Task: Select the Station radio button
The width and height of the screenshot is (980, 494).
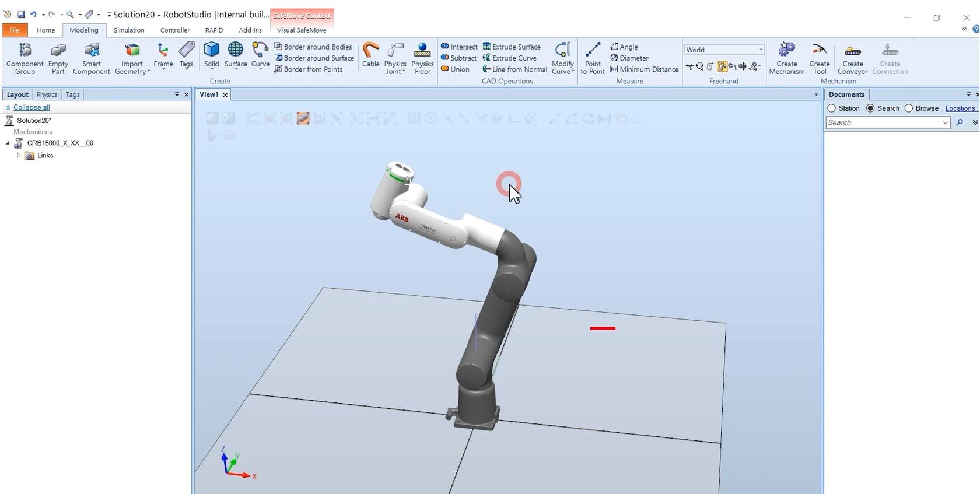Action: pos(832,108)
